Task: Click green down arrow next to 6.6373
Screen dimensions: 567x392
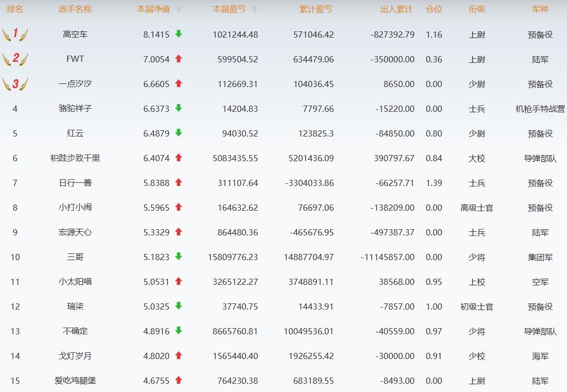Action: [179, 108]
